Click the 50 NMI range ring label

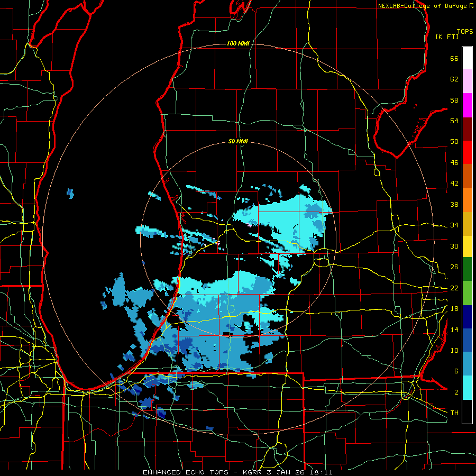click(238, 141)
